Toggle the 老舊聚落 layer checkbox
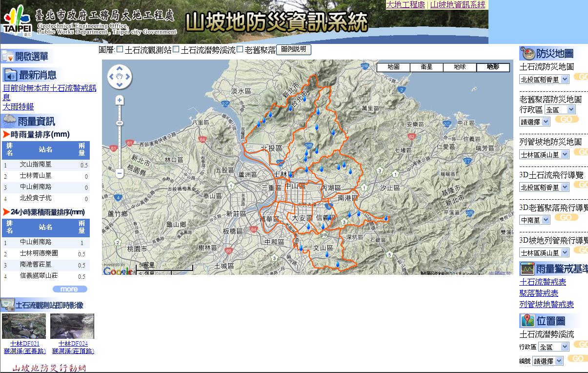The height and width of the screenshot is (373, 588). point(240,49)
